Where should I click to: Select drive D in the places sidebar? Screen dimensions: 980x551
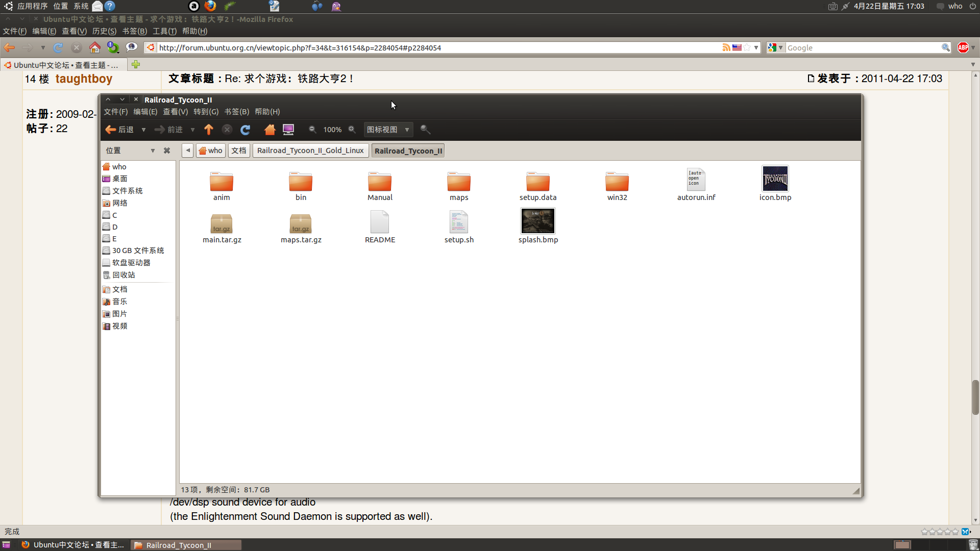coord(138,227)
